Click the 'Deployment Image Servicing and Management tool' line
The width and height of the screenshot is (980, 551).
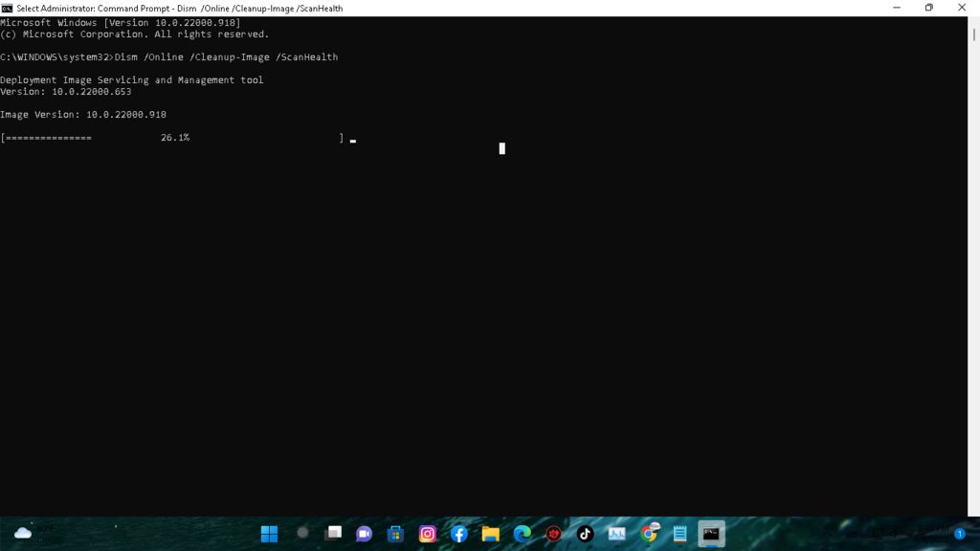[x=132, y=80]
